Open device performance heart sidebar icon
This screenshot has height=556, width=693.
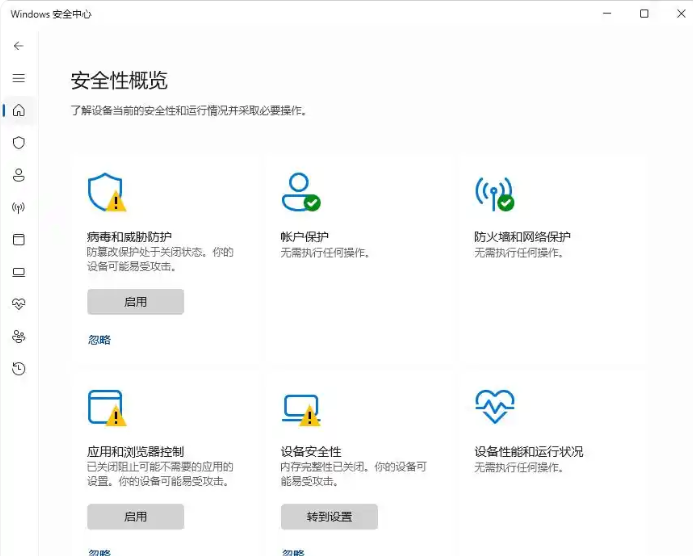[x=18, y=304]
